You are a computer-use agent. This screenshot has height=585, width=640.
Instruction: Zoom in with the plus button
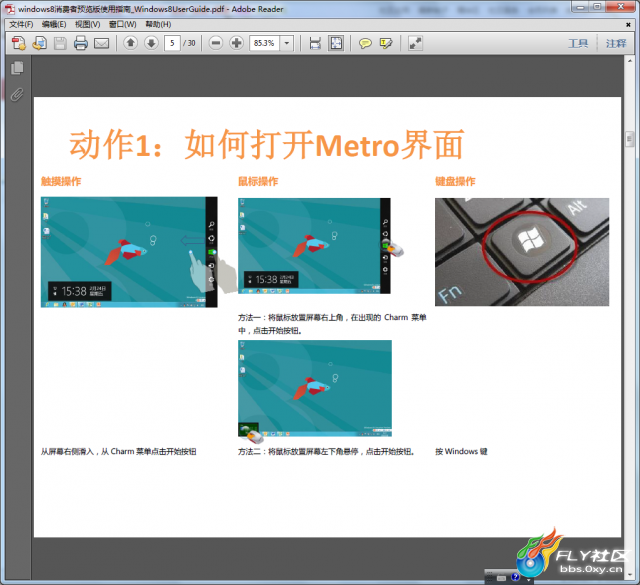236,43
